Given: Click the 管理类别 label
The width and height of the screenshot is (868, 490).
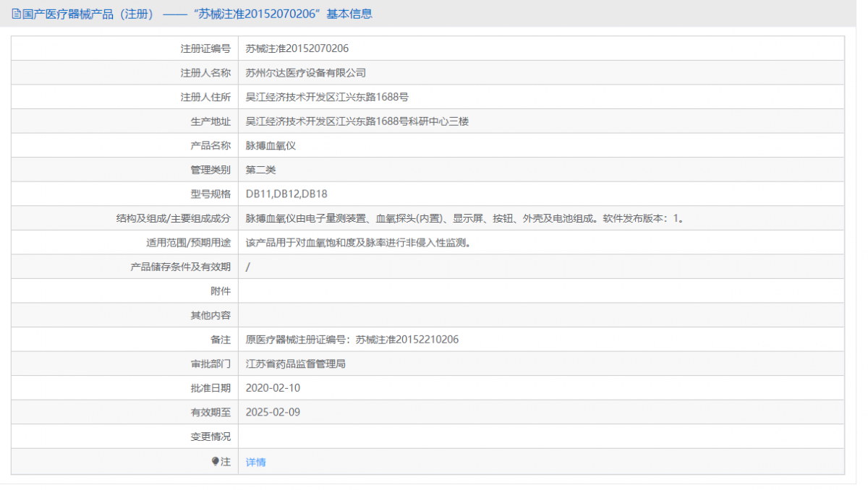Looking at the screenshot, I should (x=210, y=170).
